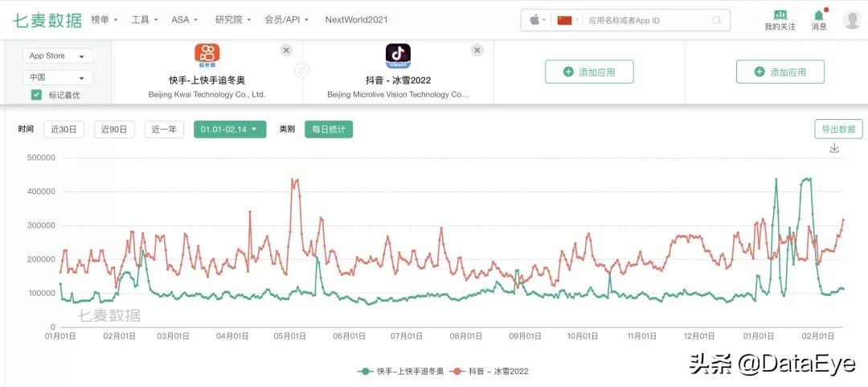Viewport: 868px width, 387px height.
Task: Toggle 抖音 - 冰雪2022 legend series
Action: click(x=489, y=372)
